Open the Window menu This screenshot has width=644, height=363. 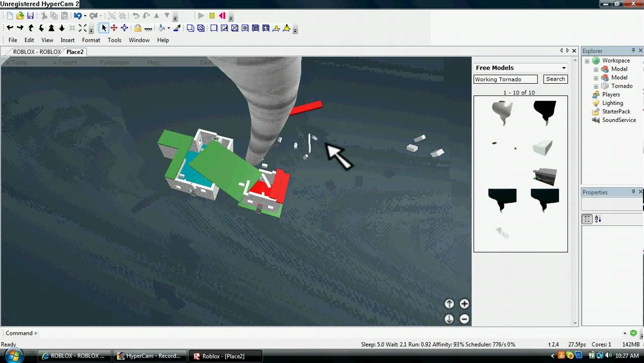coord(139,40)
